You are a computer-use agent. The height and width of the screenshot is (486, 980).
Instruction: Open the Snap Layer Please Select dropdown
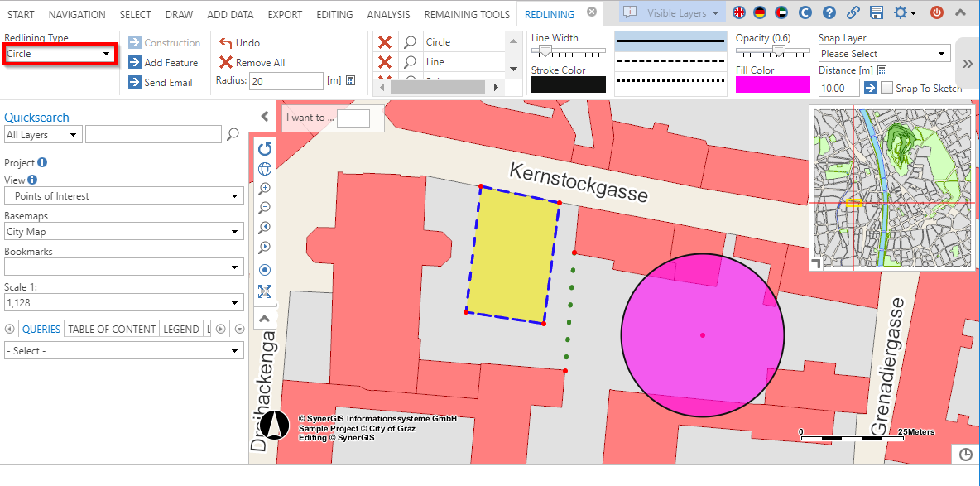tap(884, 53)
